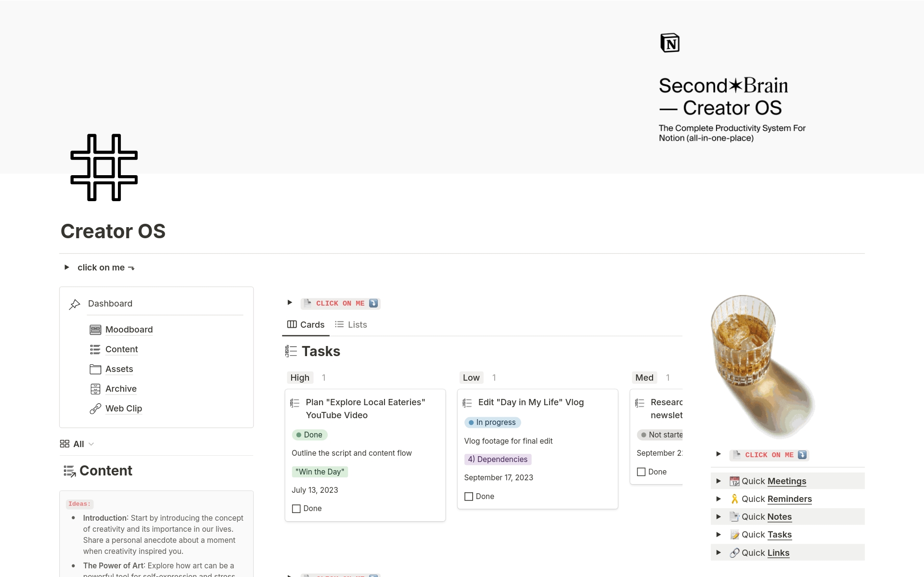This screenshot has width=924, height=577.
Task: Click the large hashtag page icon
Action: tap(104, 167)
